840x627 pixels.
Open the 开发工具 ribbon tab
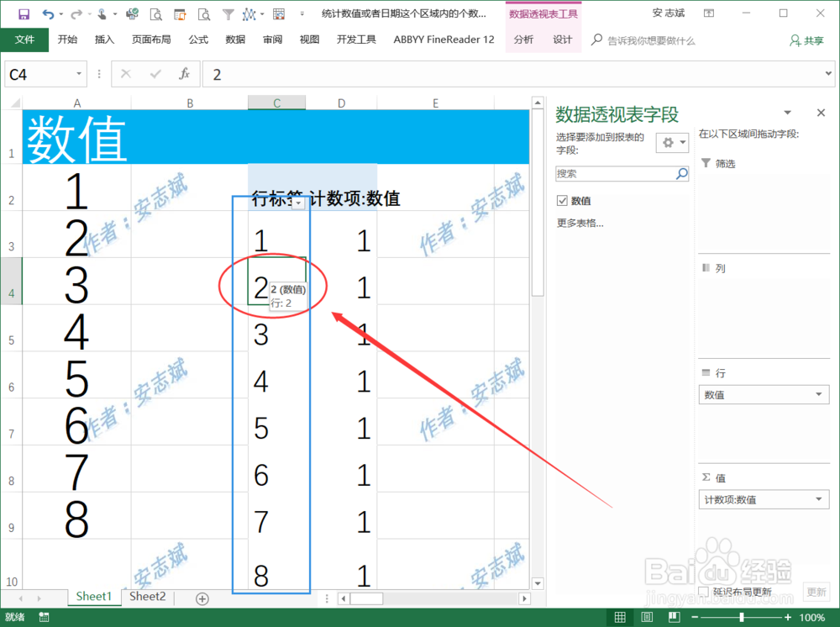pos(356,40)
